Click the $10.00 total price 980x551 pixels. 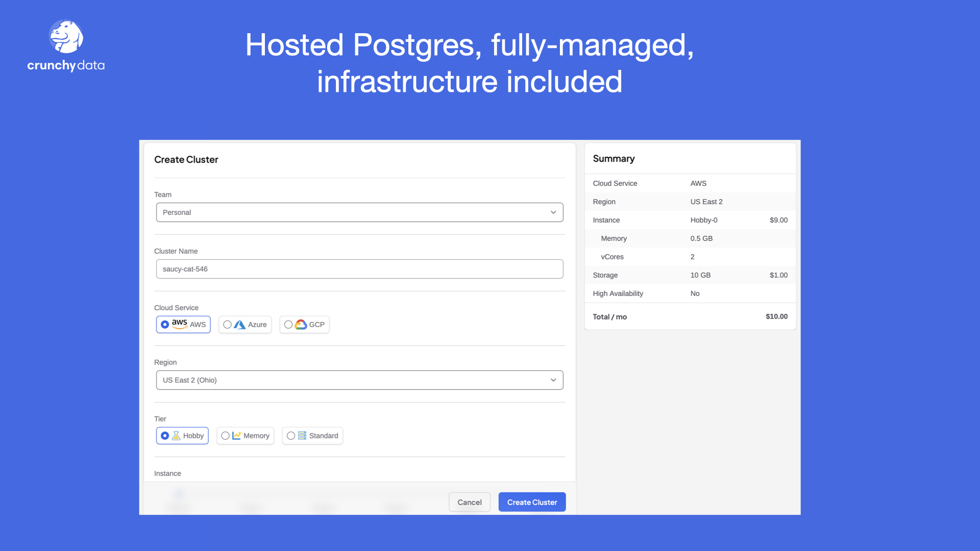click(x=776, y=316)
